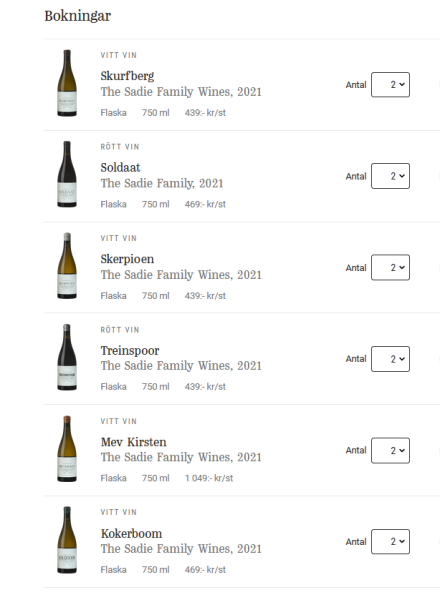Change quantity for Kokerboom
The height and width of the screenshot is (600, 440).
click(x=390, y=542)
